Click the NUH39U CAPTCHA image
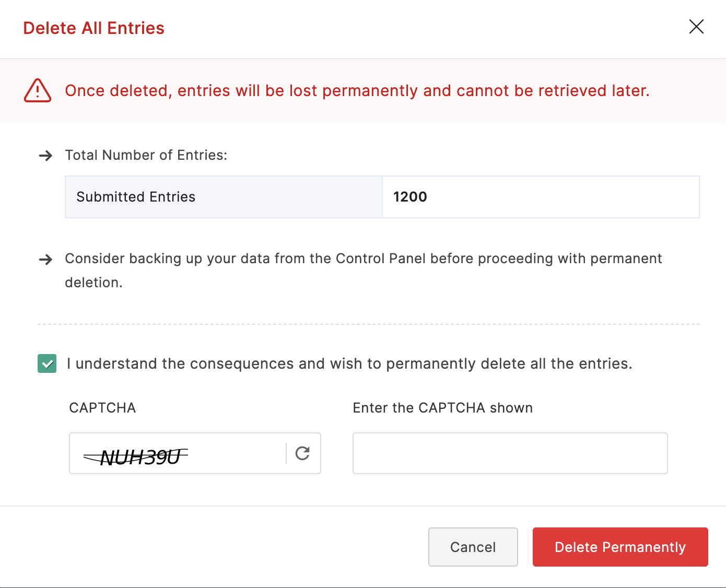Screen dimensions: 726x588 tap(137, 457)
